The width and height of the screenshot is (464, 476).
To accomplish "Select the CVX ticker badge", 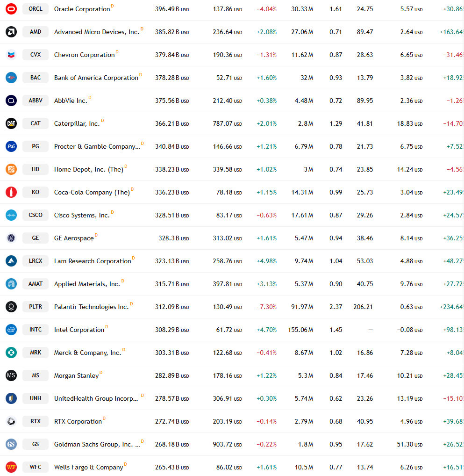I will pyautogui.click(x=36, y=55).
